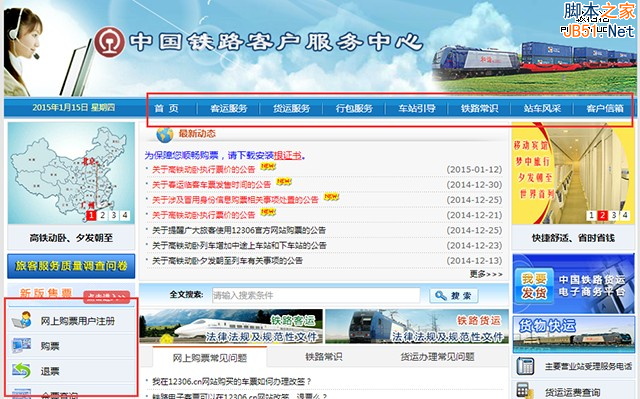The image size is (640, 399).
Task: Click the China railway map image
Action: tap(71, 173)
